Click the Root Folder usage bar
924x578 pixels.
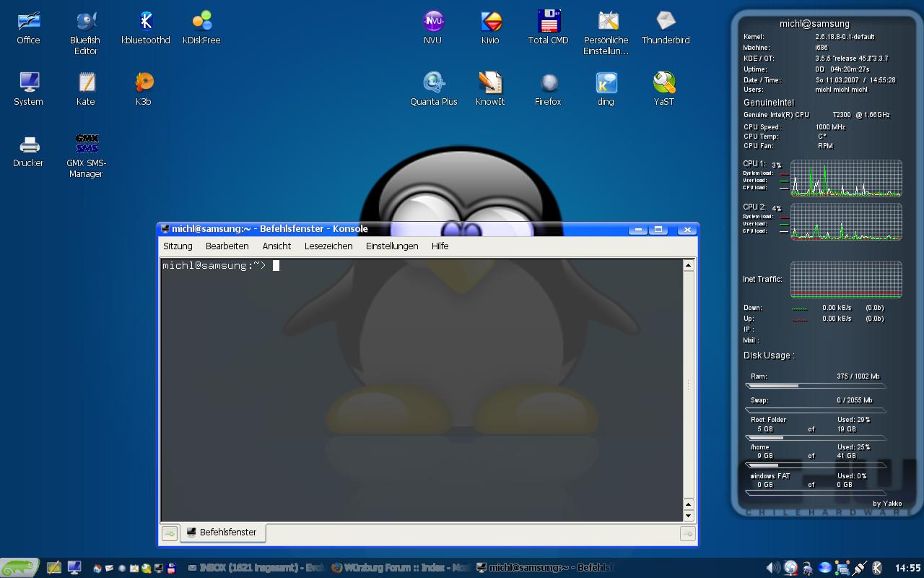pyautogui.click(x=816, y=438)
